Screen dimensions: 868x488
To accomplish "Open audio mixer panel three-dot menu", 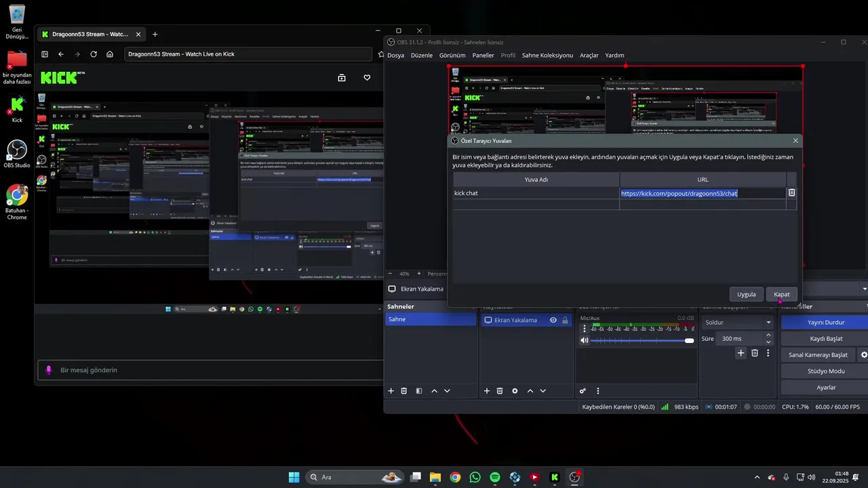I will coord(597,391).
